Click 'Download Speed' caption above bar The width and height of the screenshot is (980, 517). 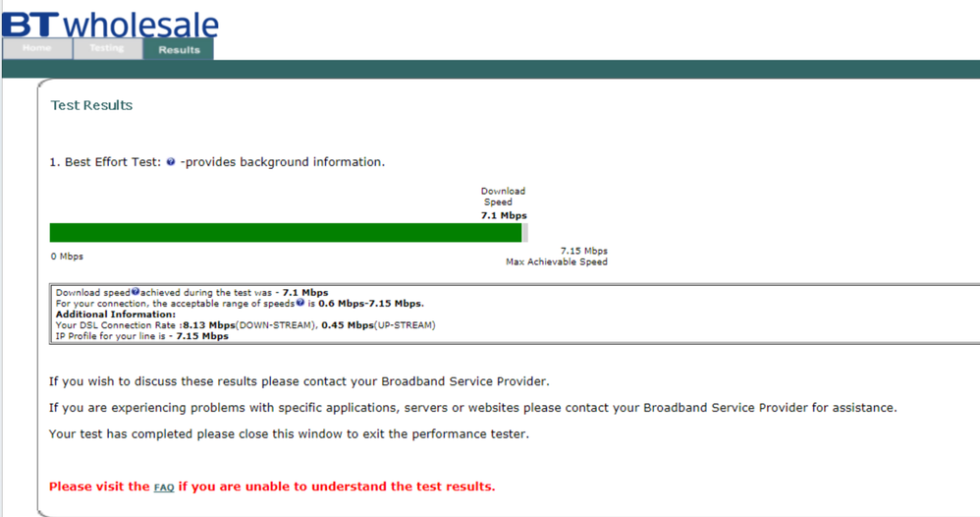[x=503, y=197]
